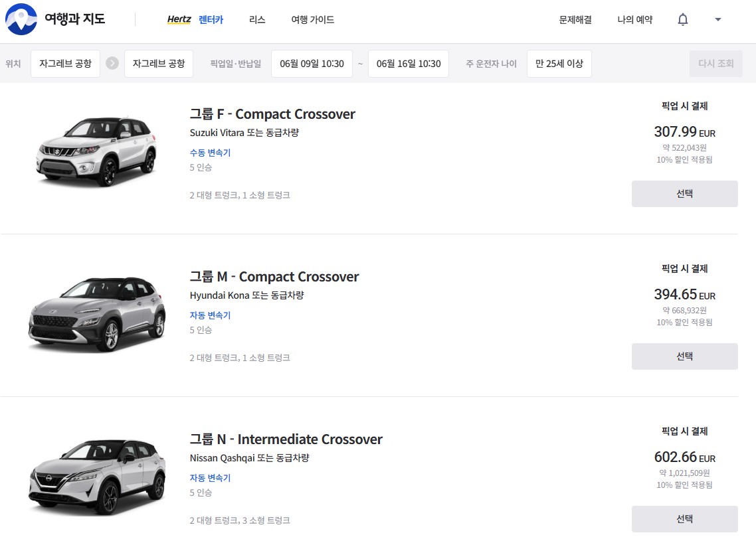
Task: Select the Suzuki Vitara group F car
Action: tap(684, 194)
